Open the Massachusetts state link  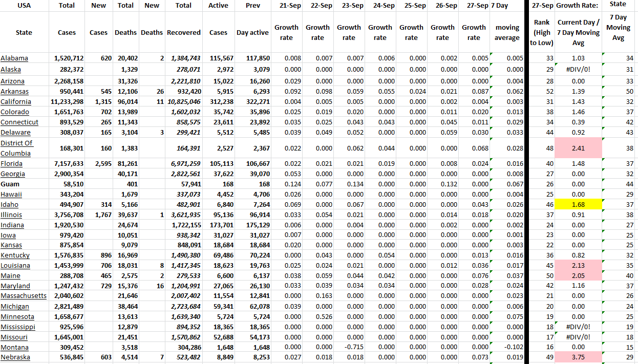(x=24, y=296)
